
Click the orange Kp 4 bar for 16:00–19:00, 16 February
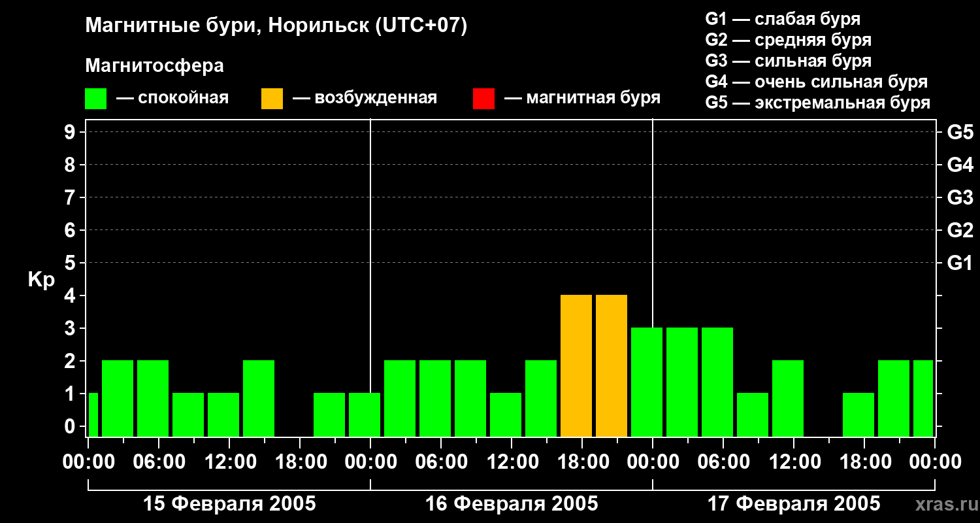coord(576,365)
